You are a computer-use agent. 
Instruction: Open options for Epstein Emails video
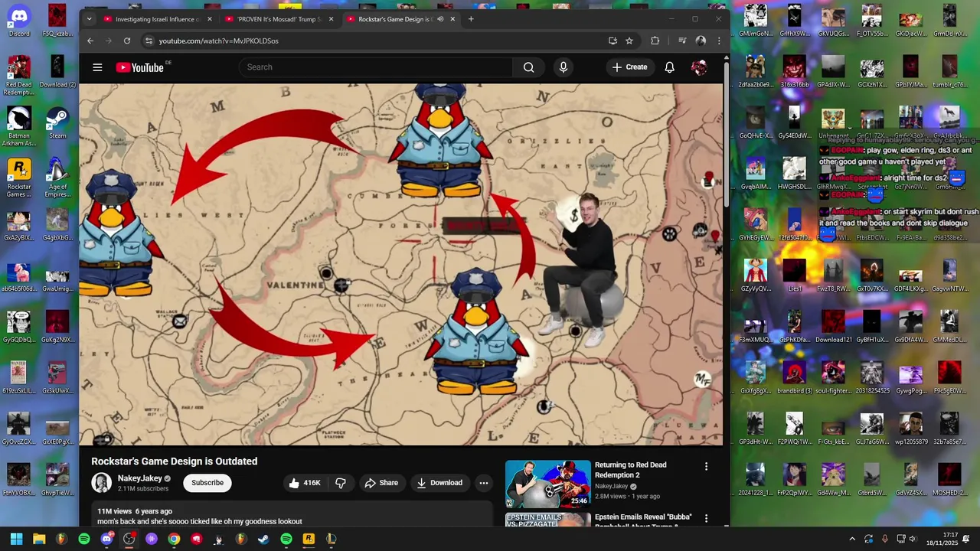[x=706, y=518]
